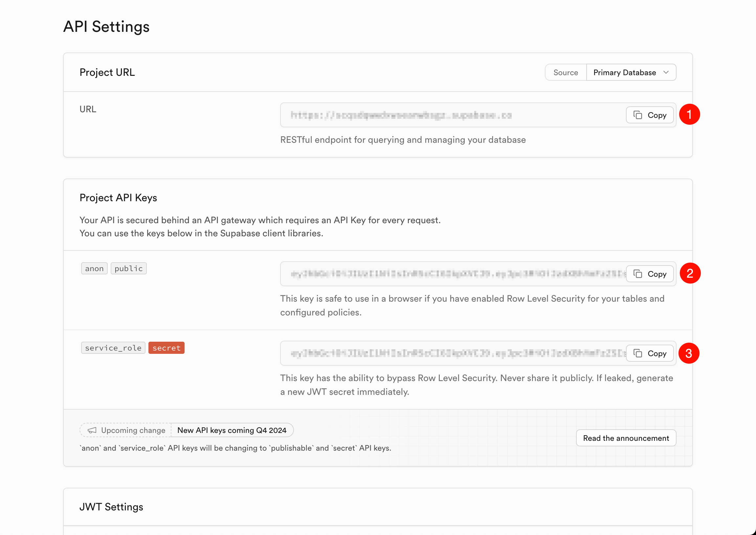Screen dimensions: 756x535
Task: Copy the project URL
Action: [650, 115]
